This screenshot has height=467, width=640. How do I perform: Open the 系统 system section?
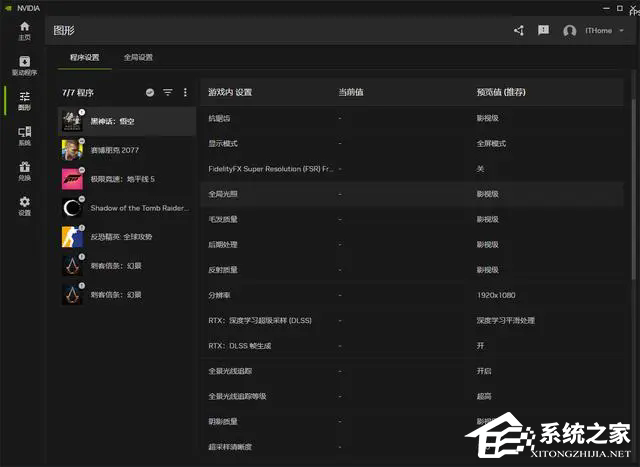tap(24, 136)
